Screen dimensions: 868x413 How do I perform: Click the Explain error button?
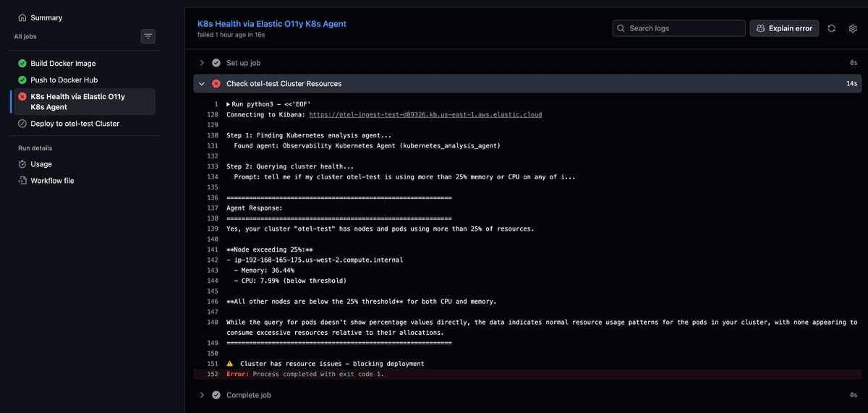pos(784,28)
